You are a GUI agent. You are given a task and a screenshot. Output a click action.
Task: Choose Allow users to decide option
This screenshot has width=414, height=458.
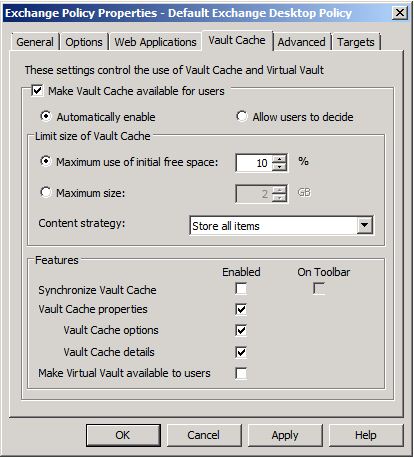[242, 117]
